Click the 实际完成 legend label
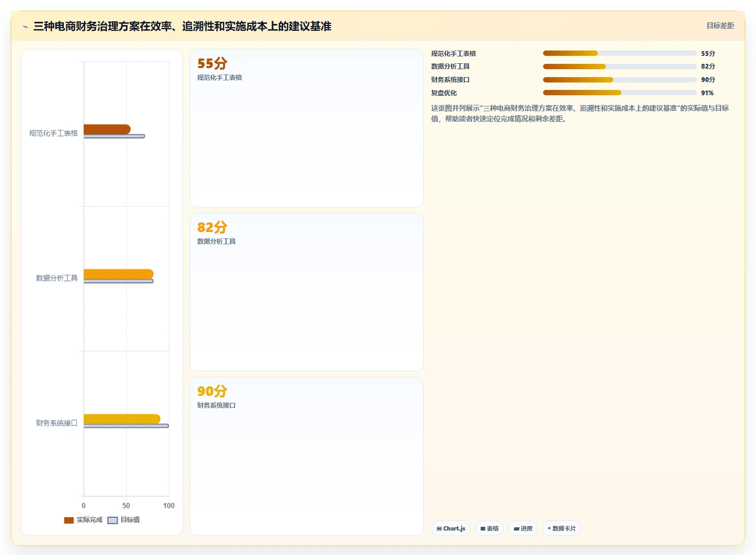The image size is (756, 555). 89,520
